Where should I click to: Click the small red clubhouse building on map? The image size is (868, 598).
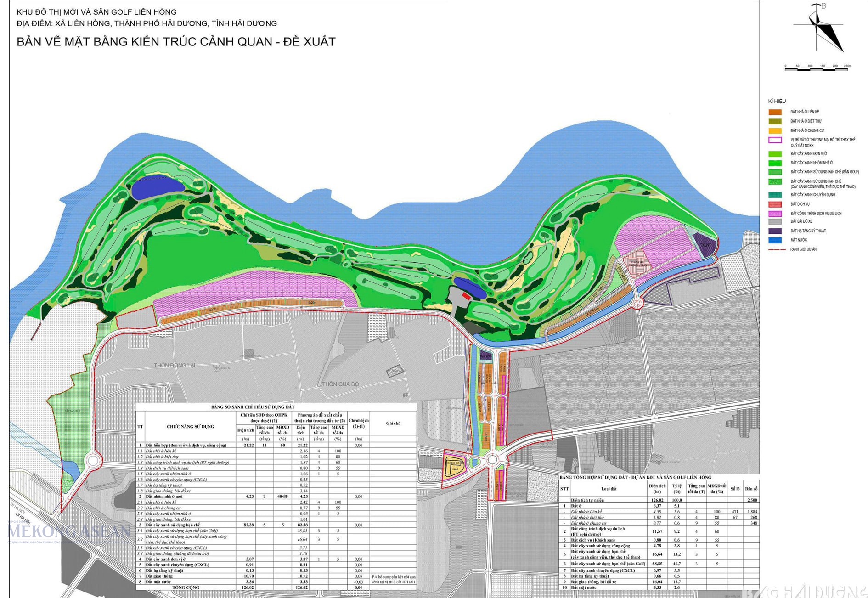[466, 296]
